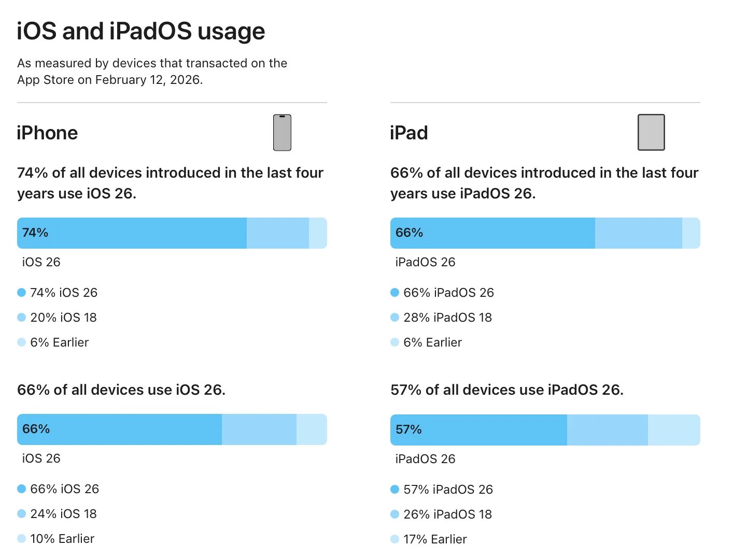This screenshot has width=733, height=560.
Task: Select the "iPad" section heading
Action: pyautogui.click(x=409, y=133)
